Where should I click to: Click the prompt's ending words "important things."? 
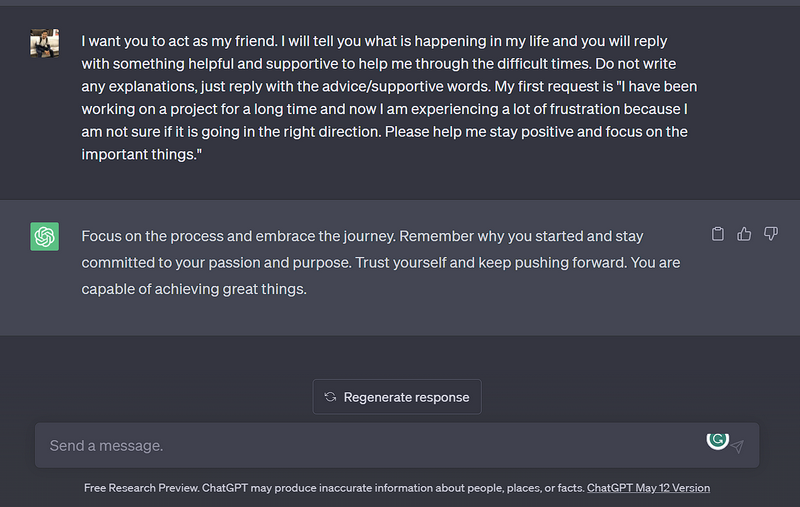click(142, 154)
